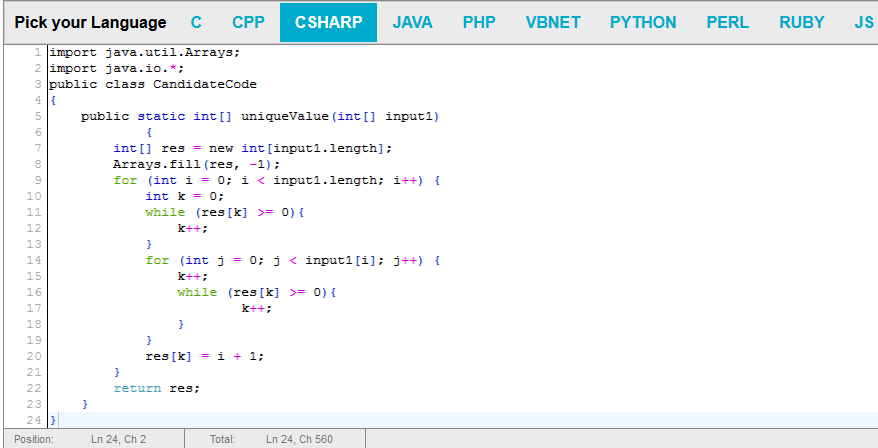The image size is (878, 448).
Task: Click the uniqueValue method declaration line
Action: pos(260,116)
